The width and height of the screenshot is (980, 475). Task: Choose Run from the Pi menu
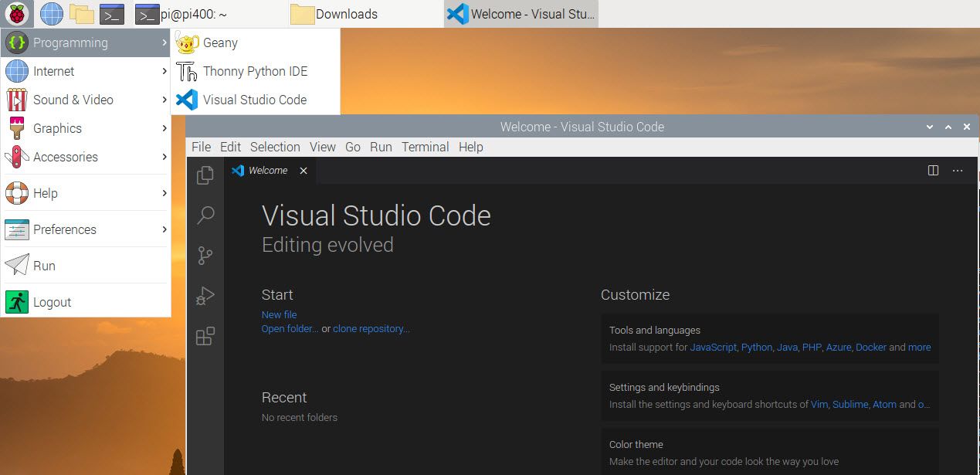pyautogui.click(x=86, y=266)
